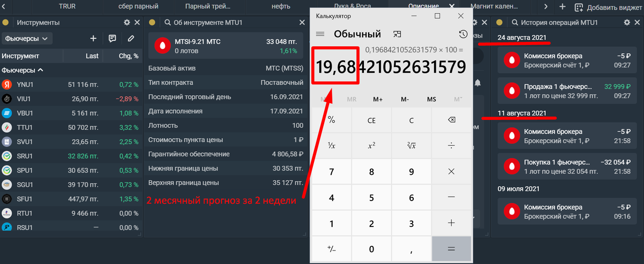
Task: Click notification bell behind calculator
Action: [478, 83]
